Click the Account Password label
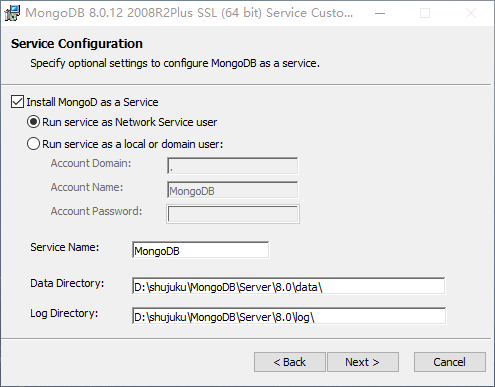This screenshot has width=495, height=387. pos(96,211)
